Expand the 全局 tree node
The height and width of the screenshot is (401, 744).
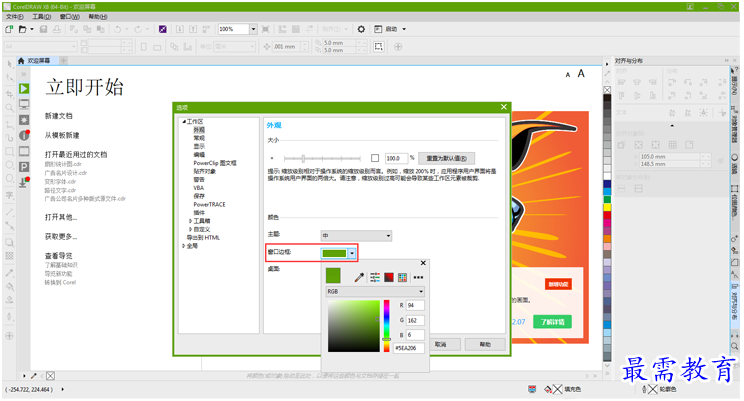point(184,246)
